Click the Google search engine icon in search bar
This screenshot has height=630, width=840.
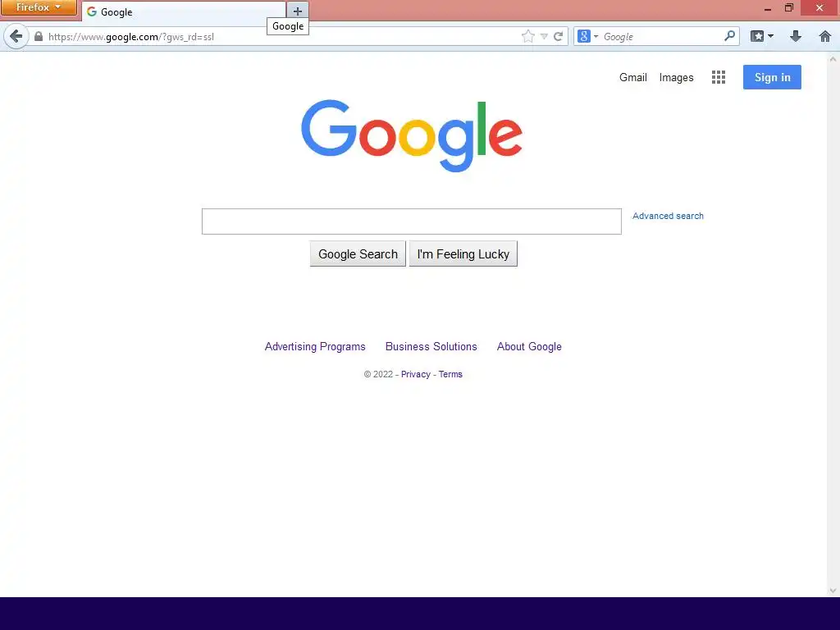pos(583,36)
